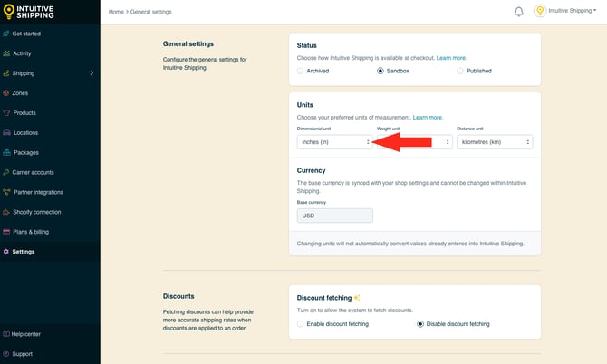Open Zones from the sidebar
Screen dimensions: 607x364
pos(20,92)
